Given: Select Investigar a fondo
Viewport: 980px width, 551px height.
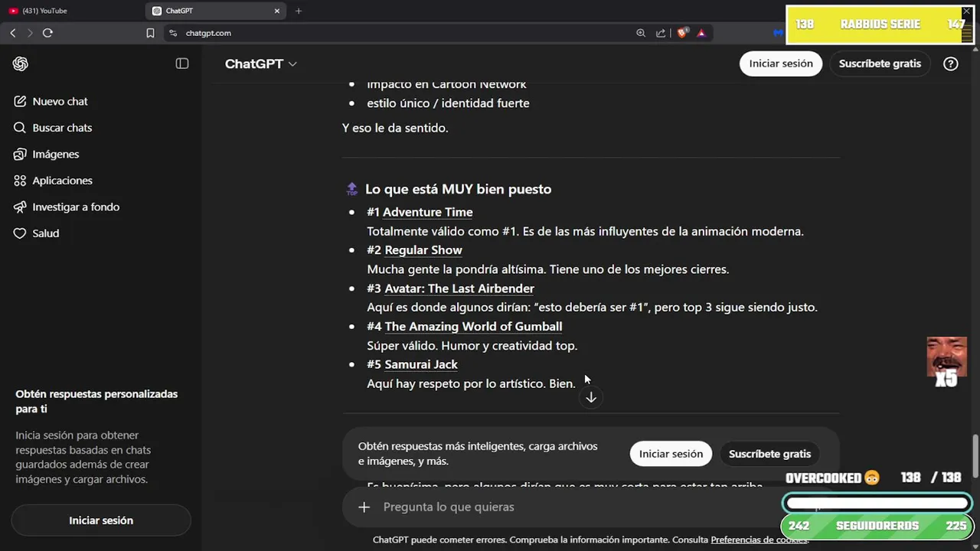Looking at the screenshot, I should click(76, 207).
